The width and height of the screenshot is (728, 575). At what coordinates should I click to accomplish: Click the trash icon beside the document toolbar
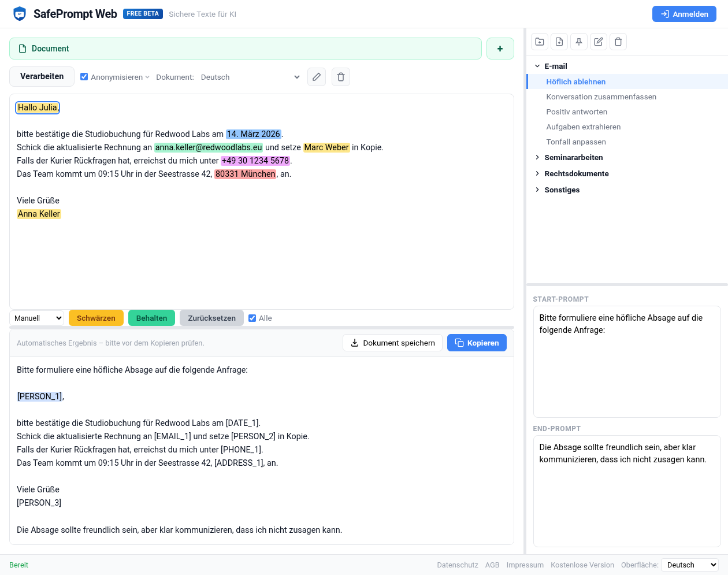click(341, 77)
